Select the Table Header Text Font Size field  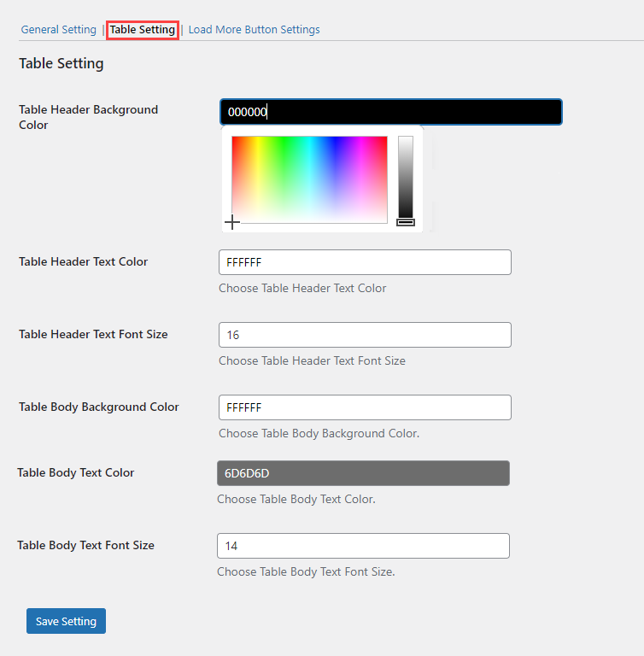(x=365, y=335)
